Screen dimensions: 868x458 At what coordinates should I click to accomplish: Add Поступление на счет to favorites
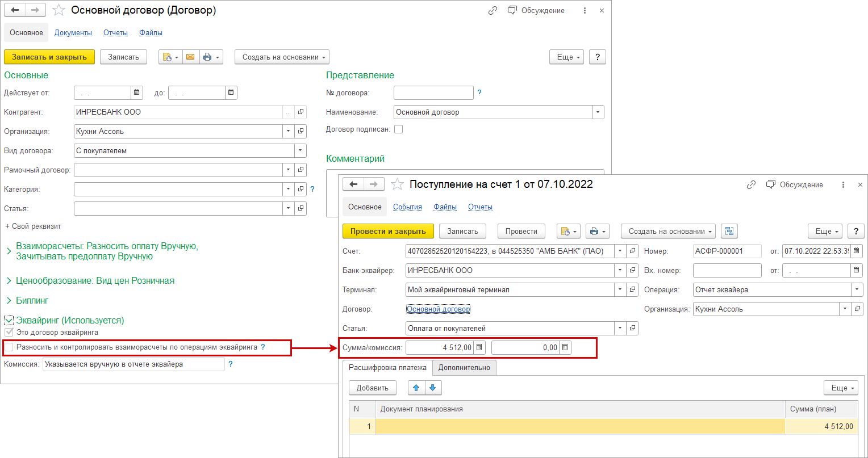[x=398, y=184]
